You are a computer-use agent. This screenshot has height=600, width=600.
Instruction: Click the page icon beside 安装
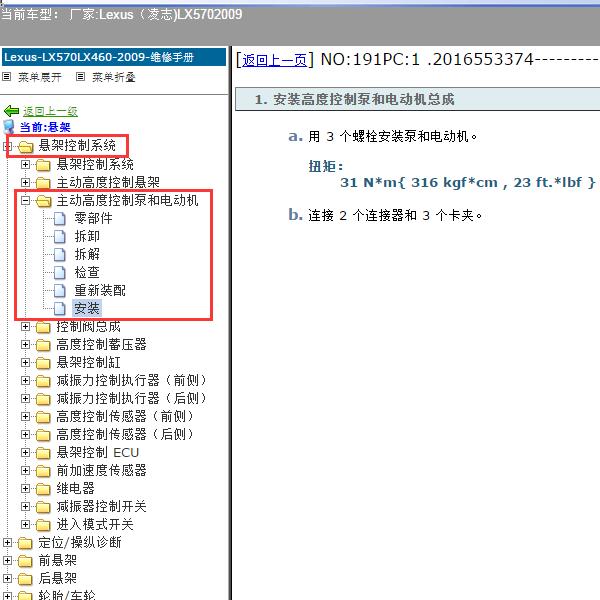click(x=60, y=308)
